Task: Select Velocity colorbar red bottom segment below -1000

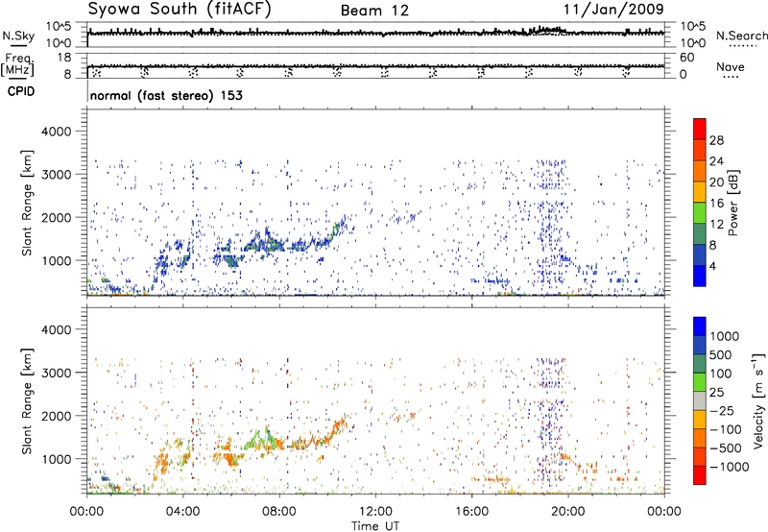Action: (700, 475)
